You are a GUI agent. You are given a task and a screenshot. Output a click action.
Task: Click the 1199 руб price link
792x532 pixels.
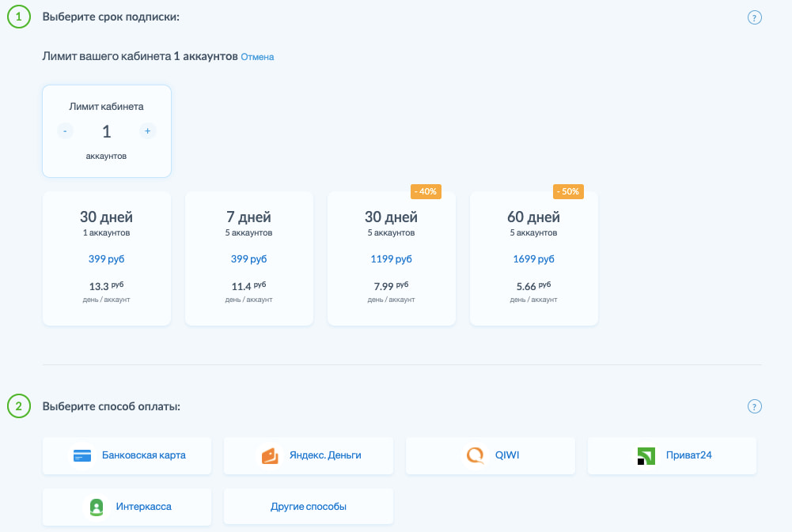[391, 259]
